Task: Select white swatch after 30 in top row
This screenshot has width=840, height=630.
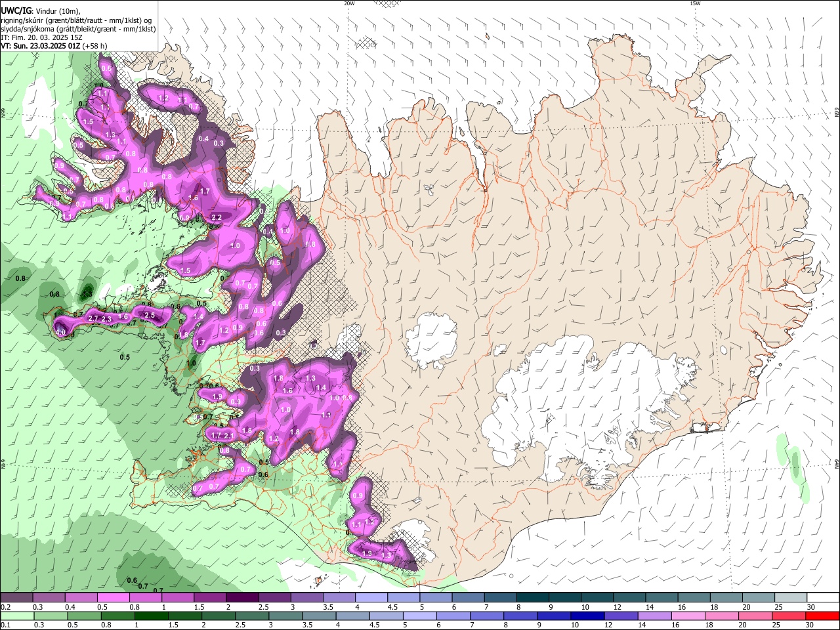Action: click(x=824, y=598)
